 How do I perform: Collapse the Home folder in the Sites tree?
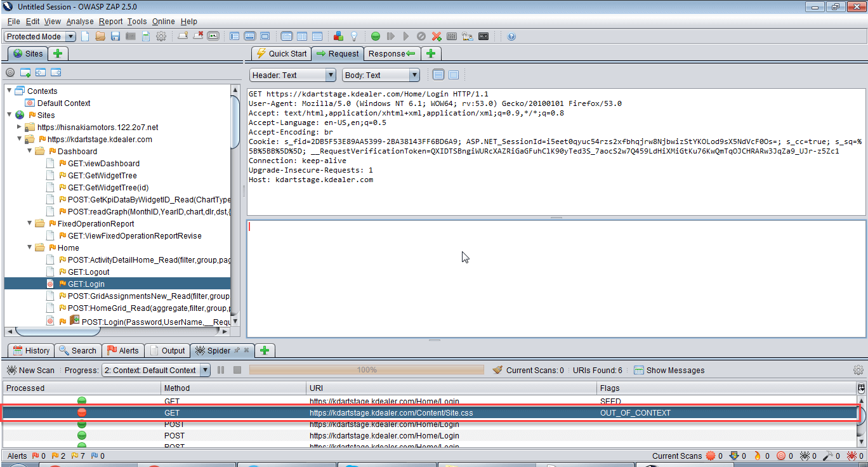click(x=29, y=247)
